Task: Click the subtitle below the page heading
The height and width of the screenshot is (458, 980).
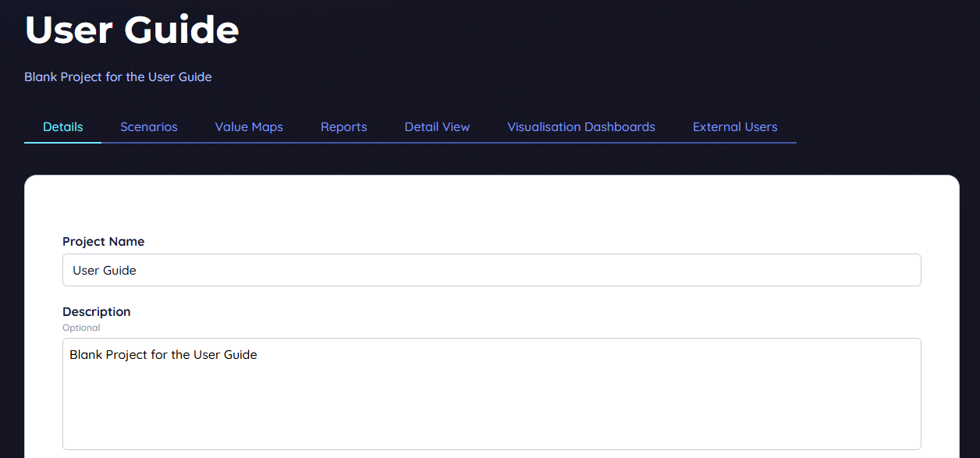Action: pos(118,77)
